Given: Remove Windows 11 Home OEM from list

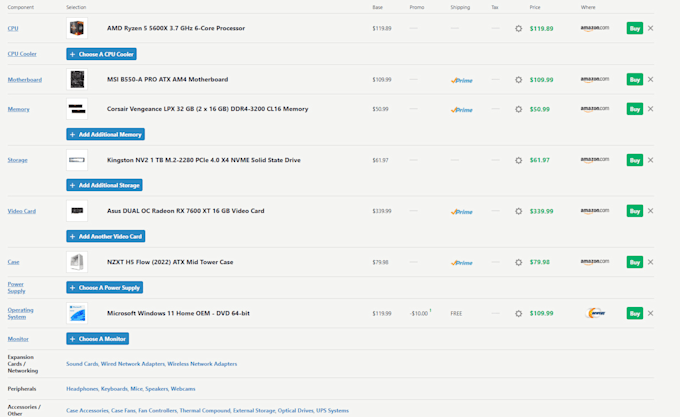Looking at the screenshot, I should click(651, 313).
